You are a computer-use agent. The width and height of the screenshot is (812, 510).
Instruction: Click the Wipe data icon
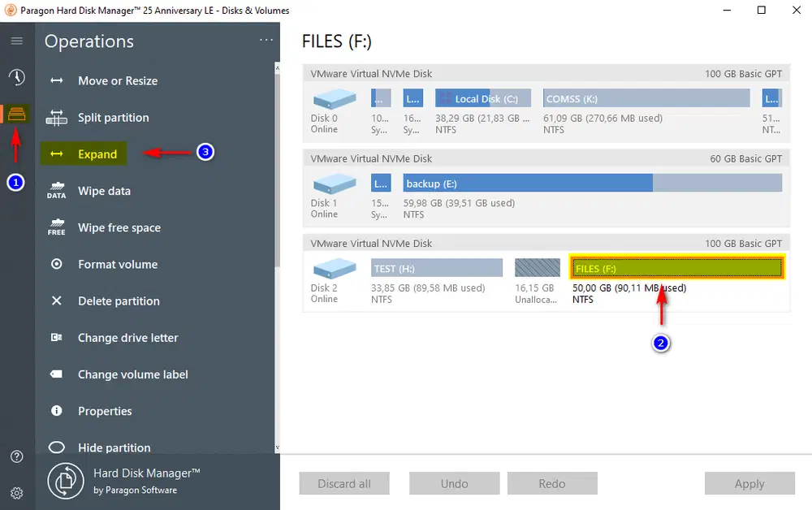(57, 191)
